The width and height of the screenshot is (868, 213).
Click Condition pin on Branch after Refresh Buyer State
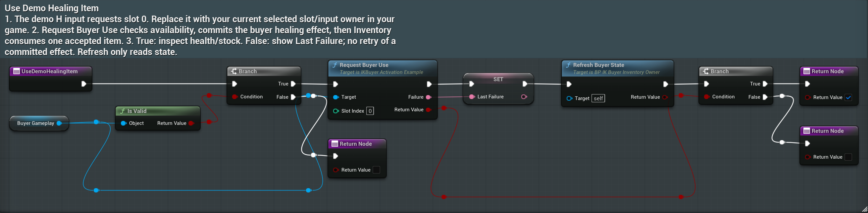(707, 97)
